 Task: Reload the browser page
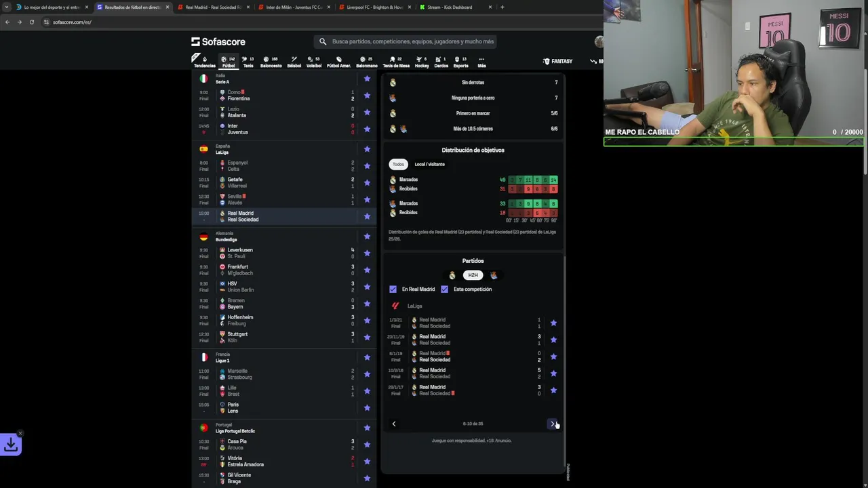click(x=31, y=22)
